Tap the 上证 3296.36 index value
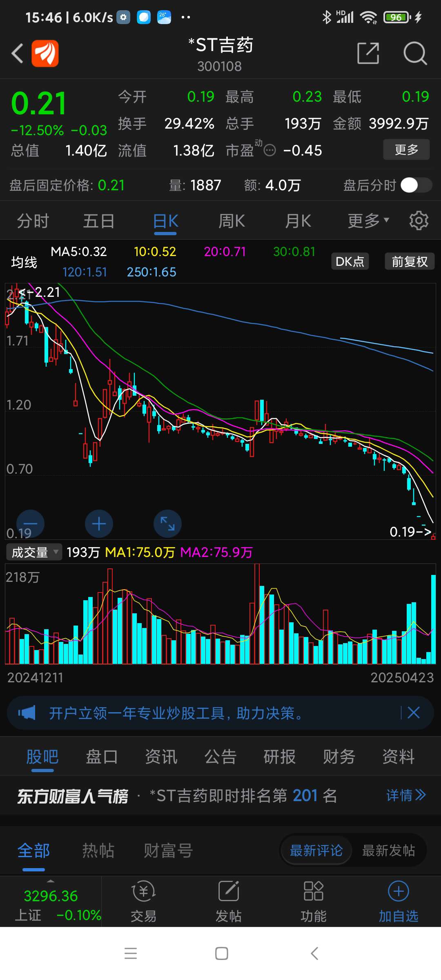The height and width of the screenshot is (980, 441). pyautogui.click(x=51, y=896)
